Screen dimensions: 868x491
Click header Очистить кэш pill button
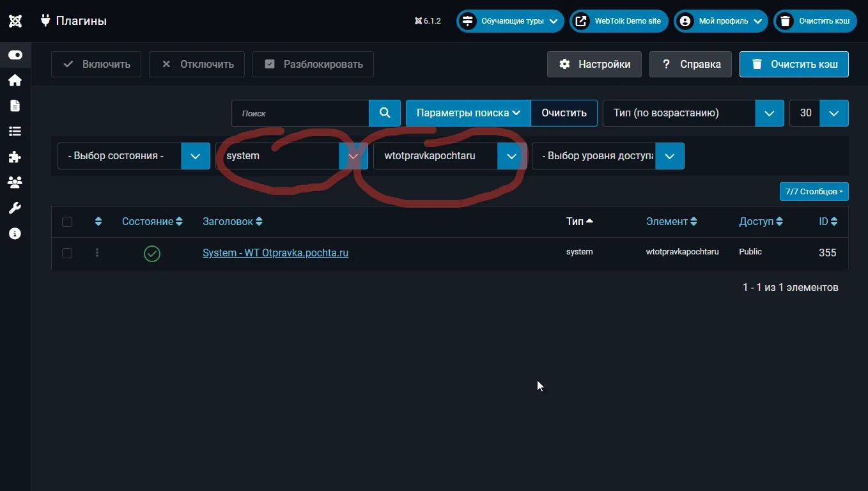pyautogui.click(x=814, y=21)
